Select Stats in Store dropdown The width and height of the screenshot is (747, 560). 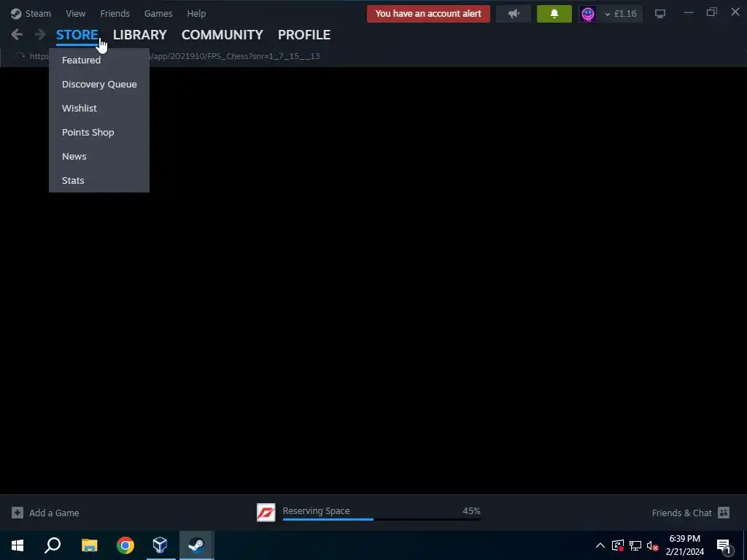99,181
